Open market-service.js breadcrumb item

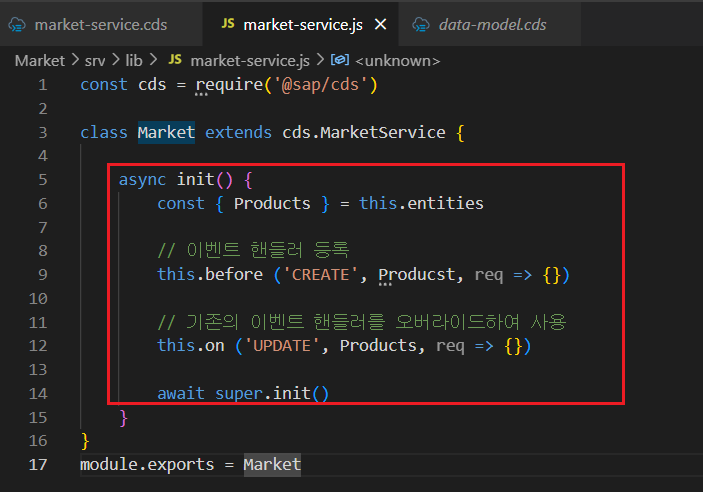(x=250, y=61)
